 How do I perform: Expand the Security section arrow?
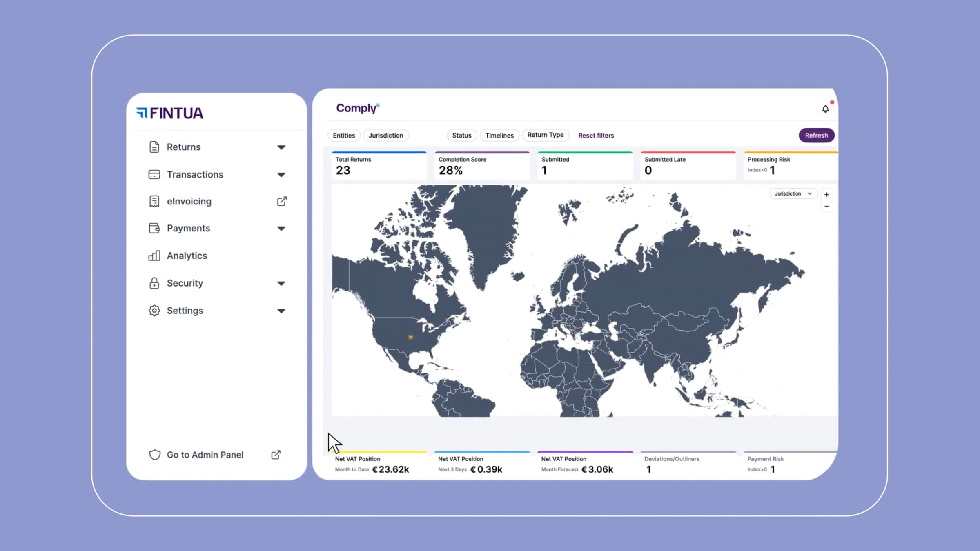click(281, 284)
